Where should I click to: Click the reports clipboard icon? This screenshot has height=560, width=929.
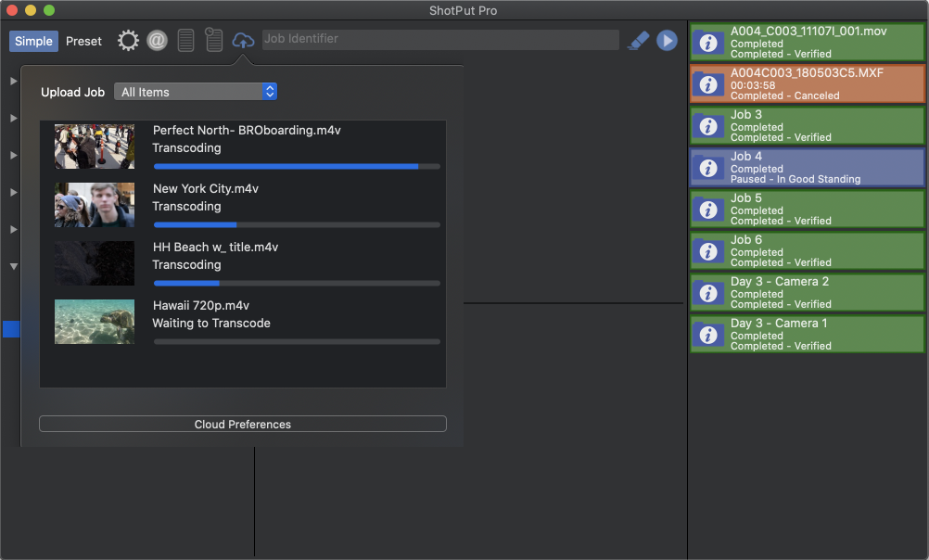coord(213,40)
